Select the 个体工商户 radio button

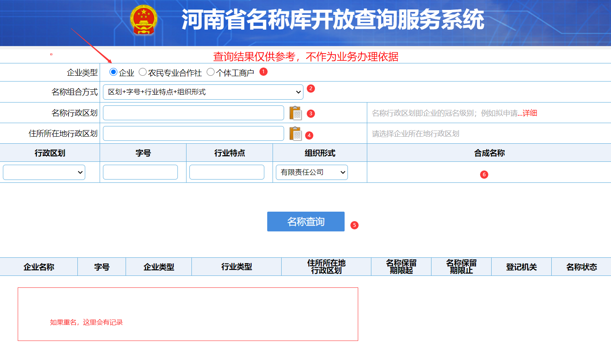pos(210,71)
